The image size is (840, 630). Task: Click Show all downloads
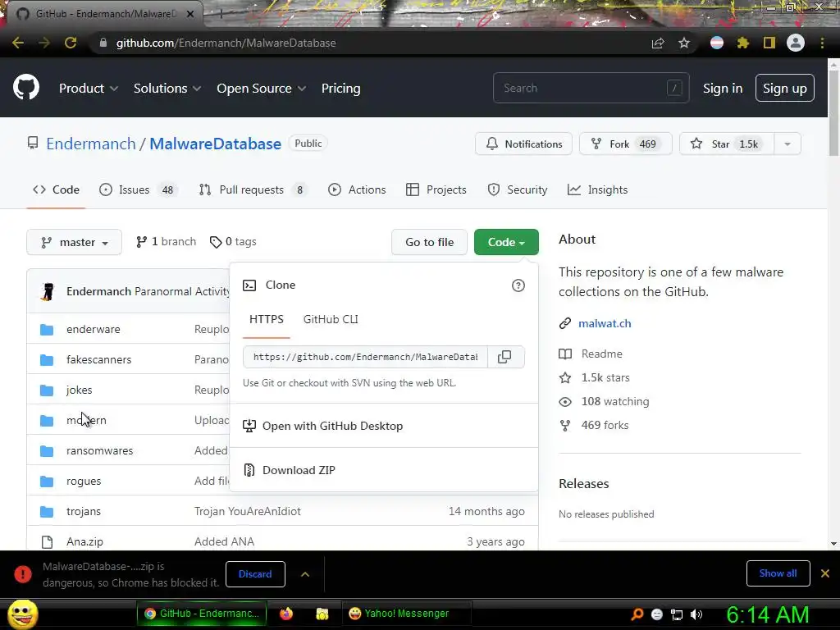point(778,573)
